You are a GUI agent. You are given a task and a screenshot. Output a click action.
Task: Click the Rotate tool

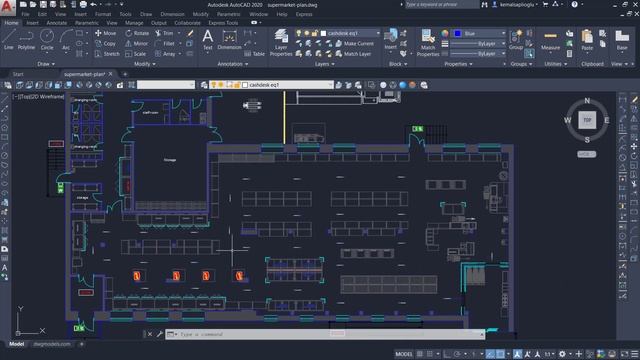click(137, 33)
